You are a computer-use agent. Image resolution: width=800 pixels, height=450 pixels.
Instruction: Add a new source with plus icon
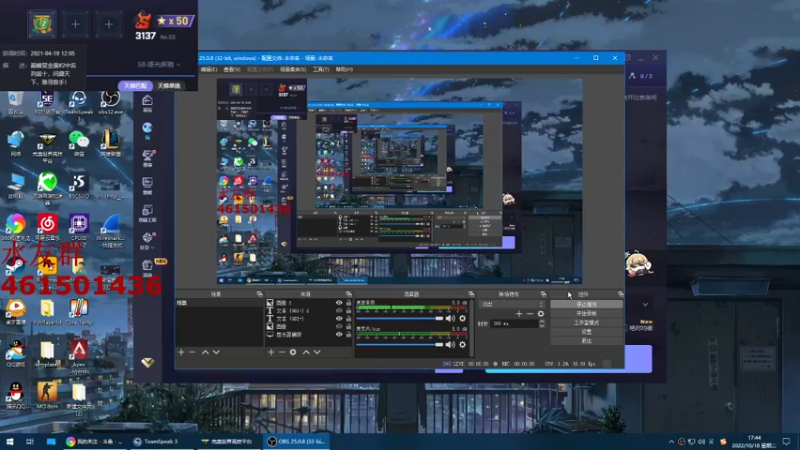click(271, 352)
